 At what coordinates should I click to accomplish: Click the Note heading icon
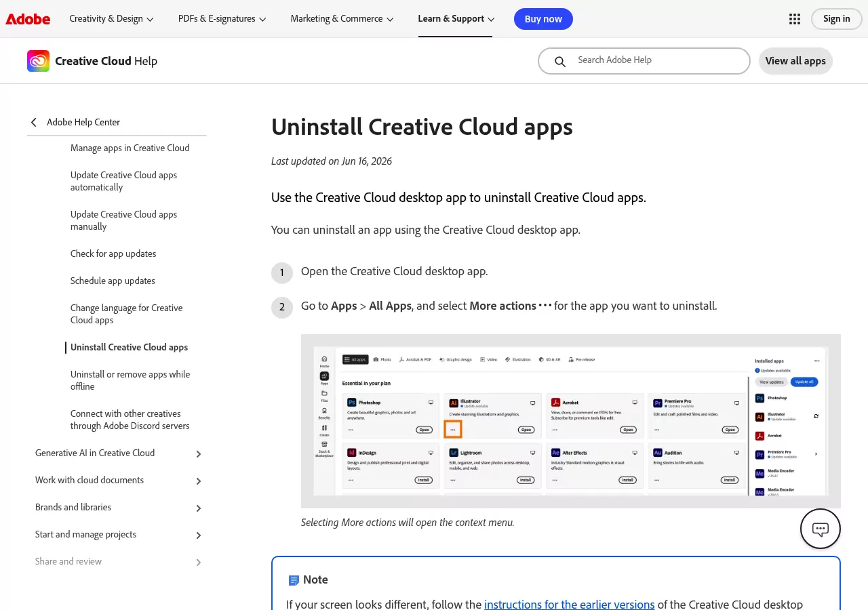point(294,580)
